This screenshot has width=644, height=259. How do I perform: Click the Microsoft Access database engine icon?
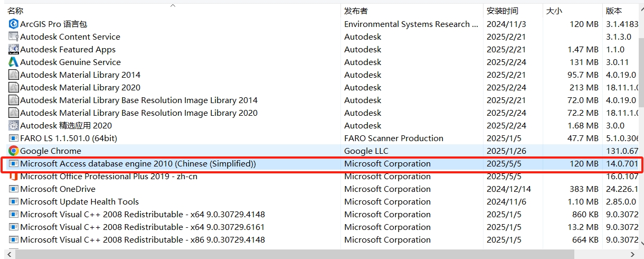click(14, 164)
